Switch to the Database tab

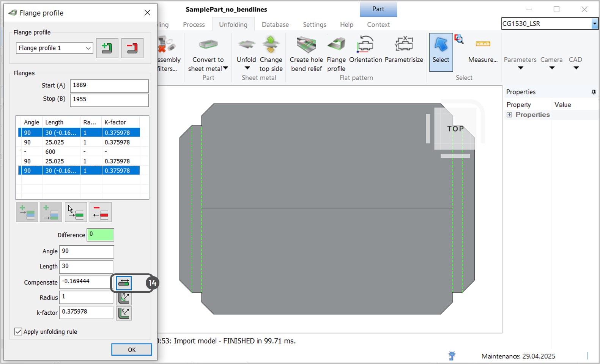pyautogui.click(x=275, y=25)
